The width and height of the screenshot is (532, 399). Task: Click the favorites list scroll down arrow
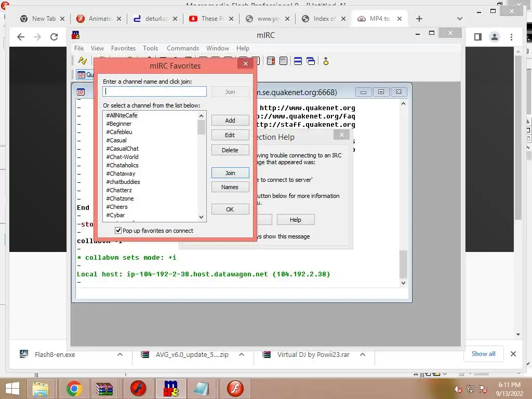pyautogui.click(x=201, y=217)
